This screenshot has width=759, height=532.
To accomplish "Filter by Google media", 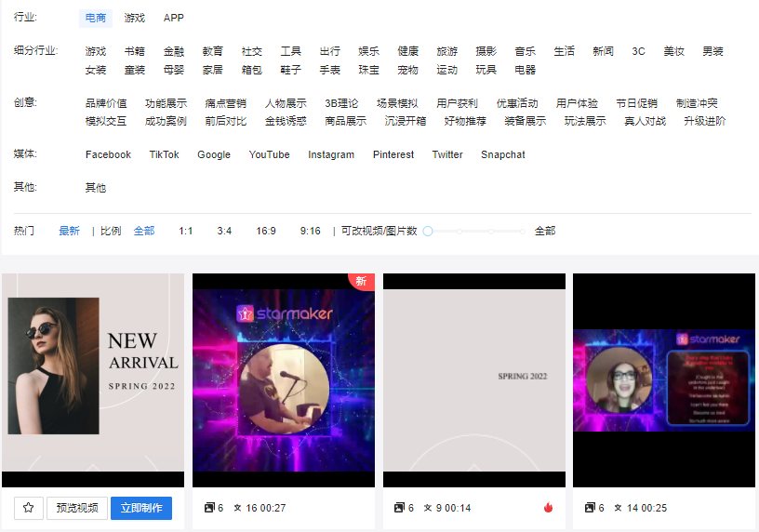I will point(214,155).
